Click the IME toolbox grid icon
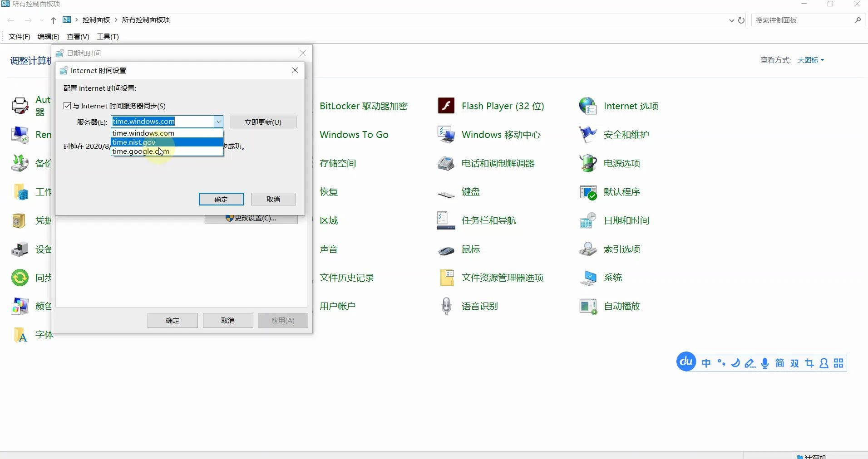868x459 pixels. tap(838, 363)
